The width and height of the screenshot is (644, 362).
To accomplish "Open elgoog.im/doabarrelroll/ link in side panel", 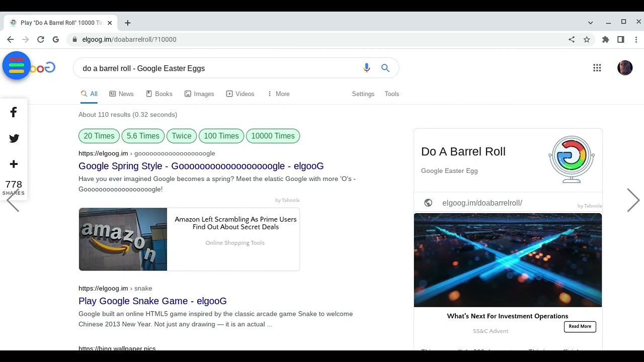I will tap(482, 203).
